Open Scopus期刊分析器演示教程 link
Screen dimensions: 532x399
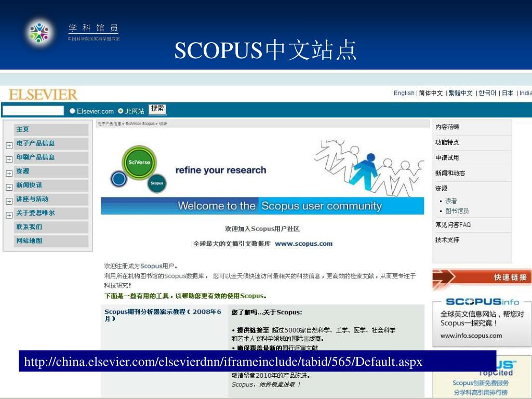(x=163, y=315)
